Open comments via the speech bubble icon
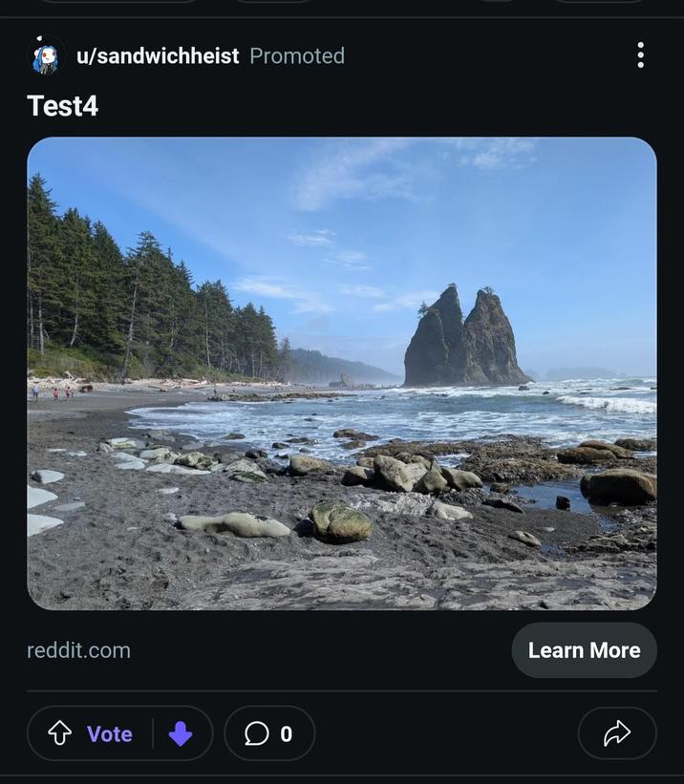 coord(256,733)
